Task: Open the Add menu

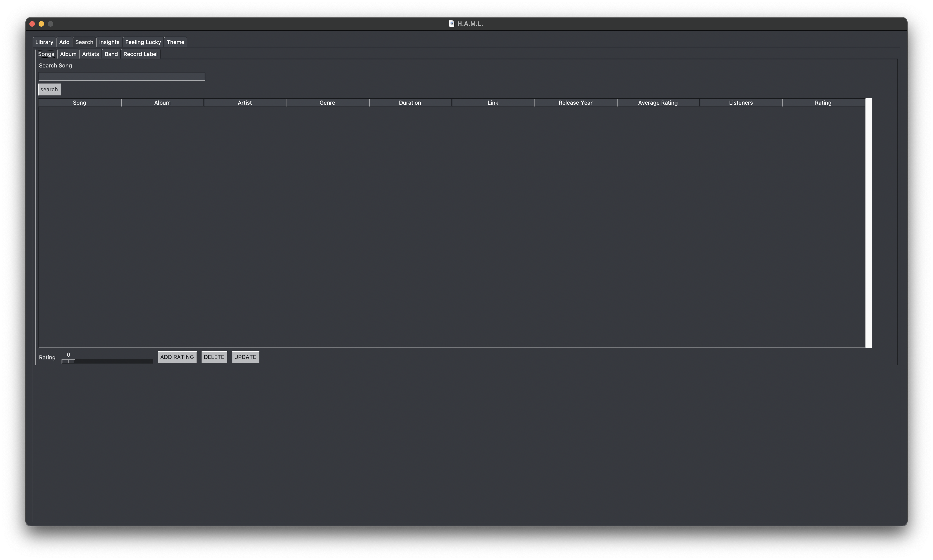Action: tap(64, 41)
